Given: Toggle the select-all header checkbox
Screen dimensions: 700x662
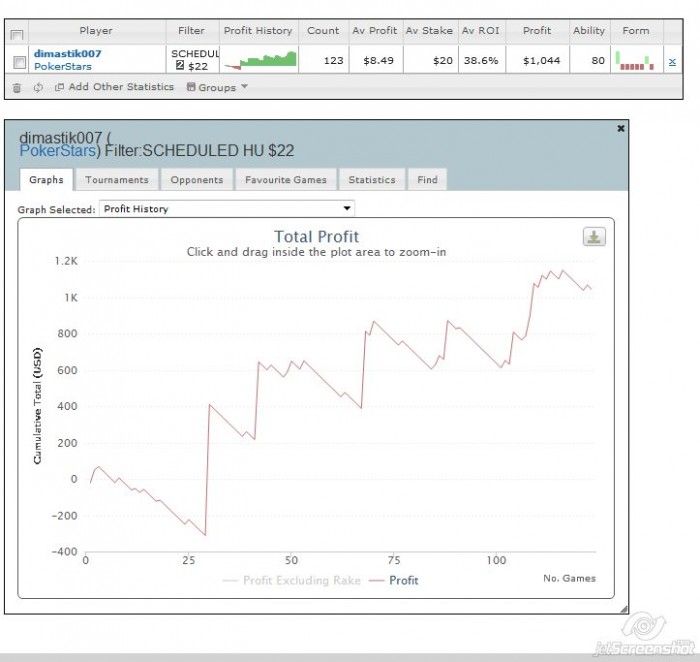Looking at the screenshot, I should point(17,35).
